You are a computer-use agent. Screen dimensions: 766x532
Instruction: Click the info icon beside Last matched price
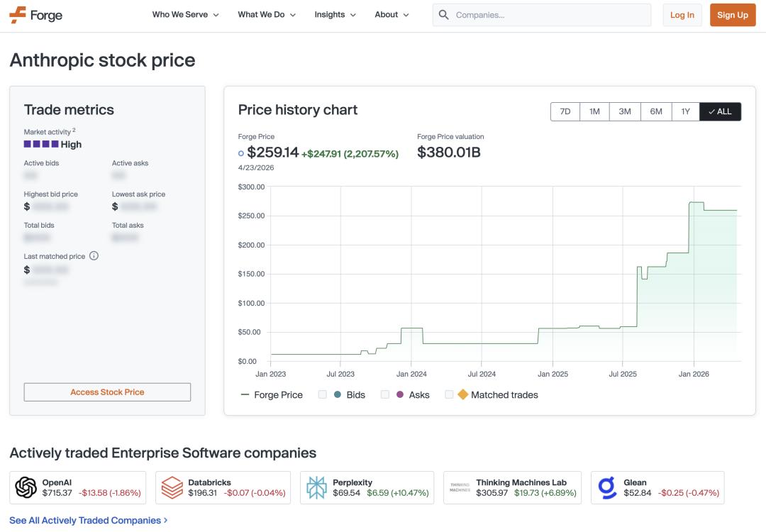94,255
